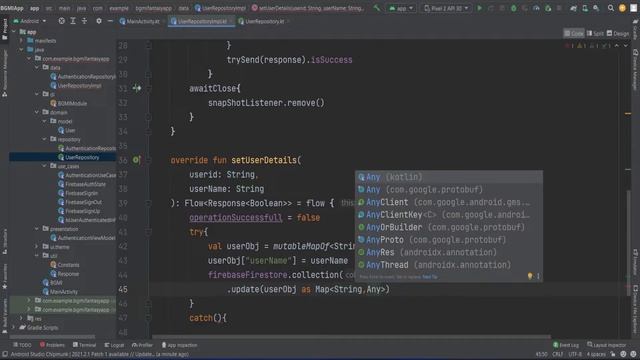Switch to UserRepository.kt tab
The height and width of the screenshot is (360, 640).
tap(264, 21)
